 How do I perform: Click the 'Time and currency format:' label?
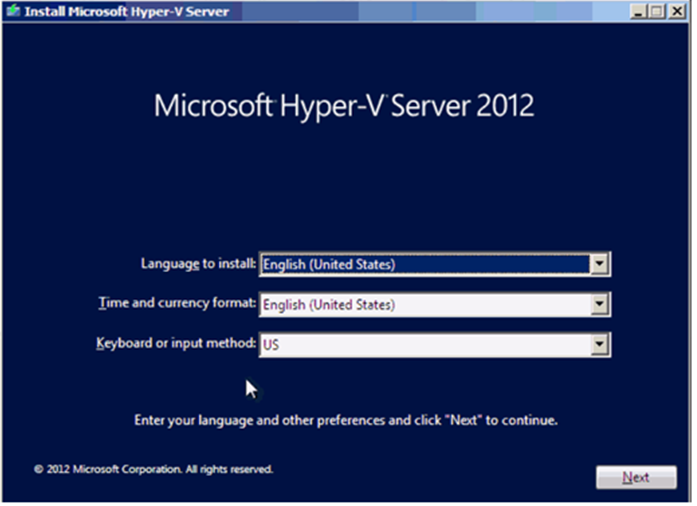177,303
